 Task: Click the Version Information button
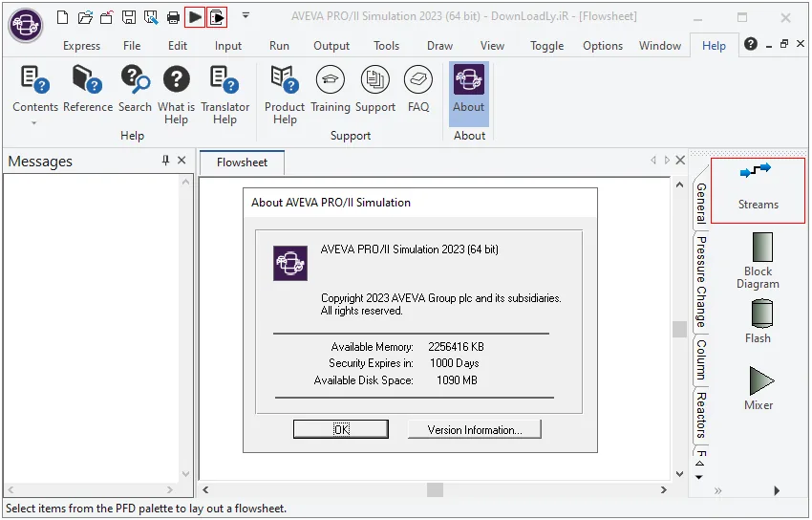pos(475,429)
